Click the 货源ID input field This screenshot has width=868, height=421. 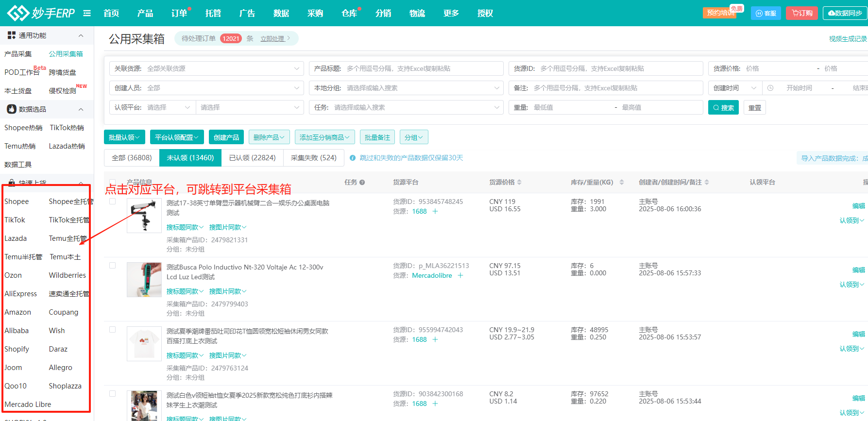click(606, 68)
